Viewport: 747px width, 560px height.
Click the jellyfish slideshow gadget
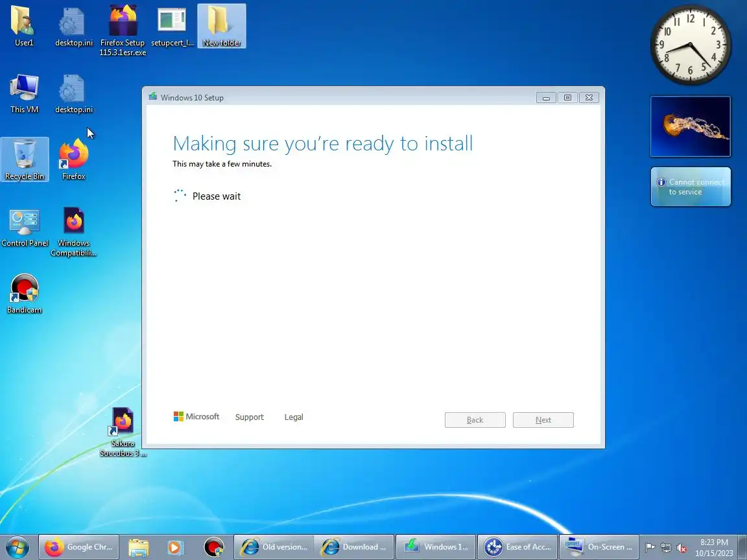[691, 126]
